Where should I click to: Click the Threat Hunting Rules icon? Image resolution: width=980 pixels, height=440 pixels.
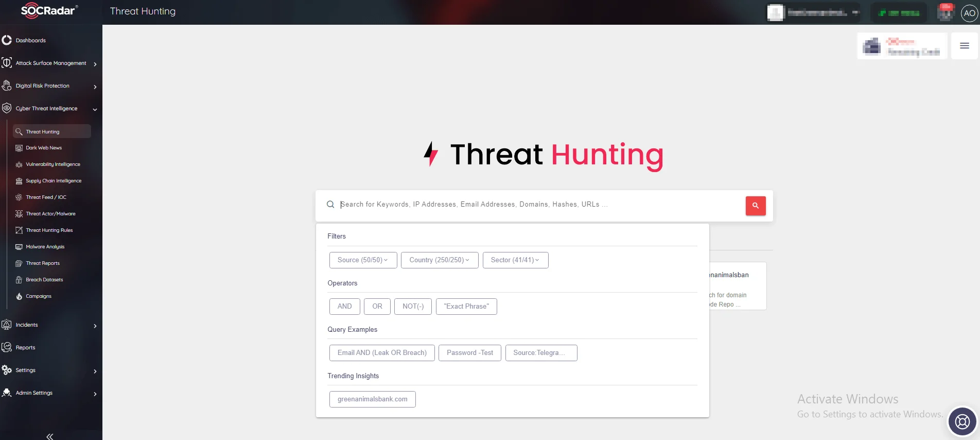pyautogui.click(x=19, y=230)
